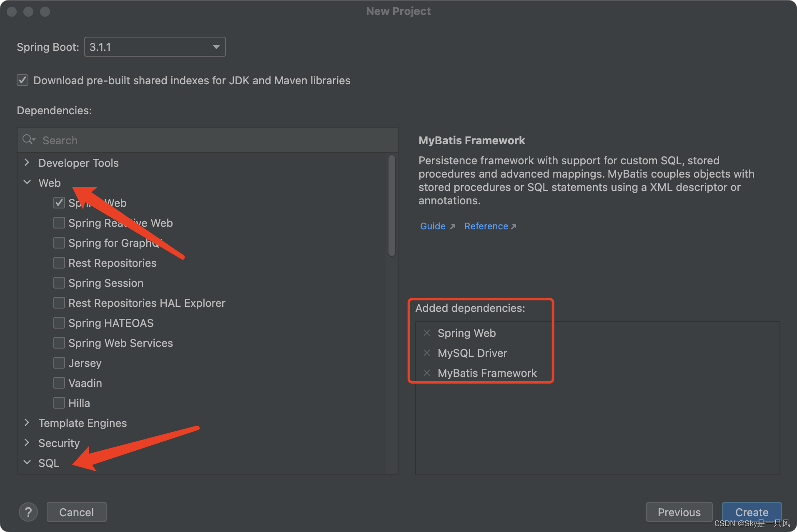797x532 pixels.
Task: Remove MySQL Driver from added dependencies
Action: coord(426,353)
